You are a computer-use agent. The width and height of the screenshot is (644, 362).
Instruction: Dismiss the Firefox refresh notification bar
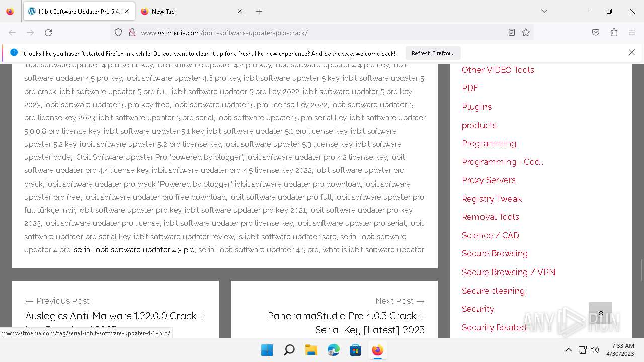click(x=631, y=52)
